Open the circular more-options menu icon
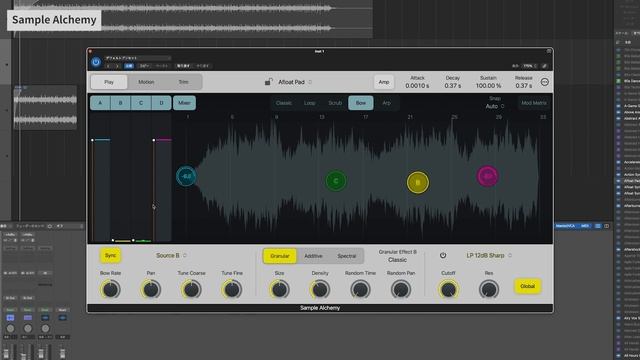The height and width of the screenshot is (360, 640). 544,82
